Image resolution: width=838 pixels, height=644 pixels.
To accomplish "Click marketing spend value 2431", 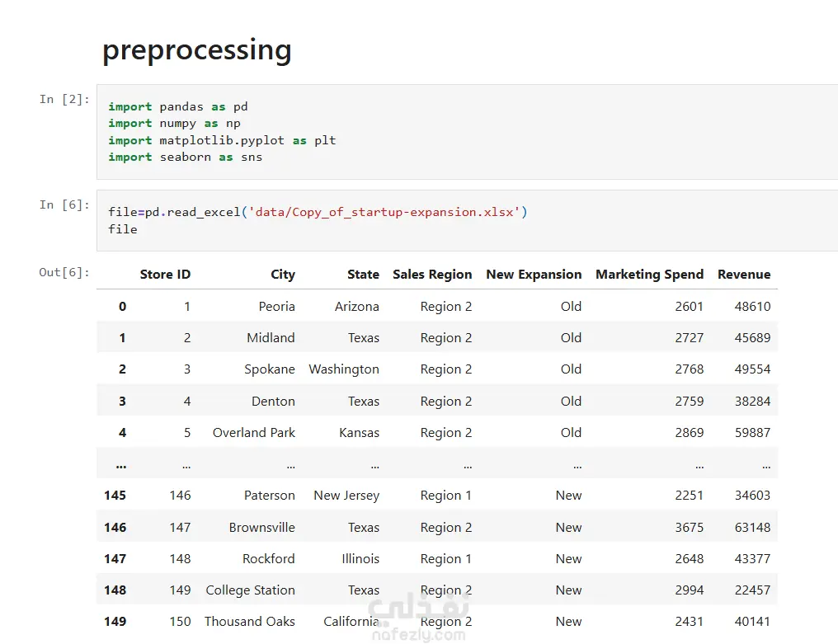I will (690, 622).
